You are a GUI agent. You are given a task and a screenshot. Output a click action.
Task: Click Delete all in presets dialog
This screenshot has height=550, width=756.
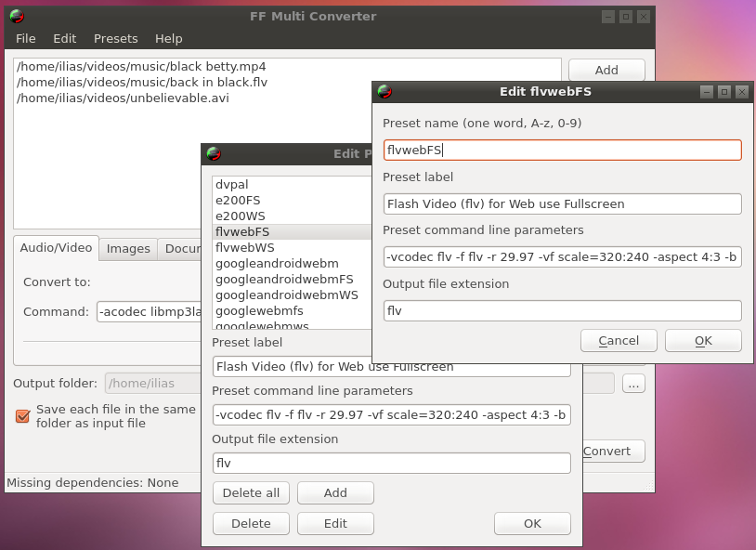click(251, 493)
